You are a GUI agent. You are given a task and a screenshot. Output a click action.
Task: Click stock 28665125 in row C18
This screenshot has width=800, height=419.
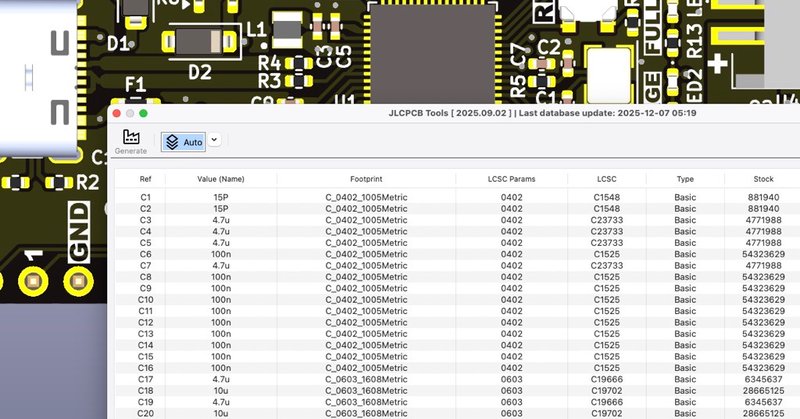(763, 390)
